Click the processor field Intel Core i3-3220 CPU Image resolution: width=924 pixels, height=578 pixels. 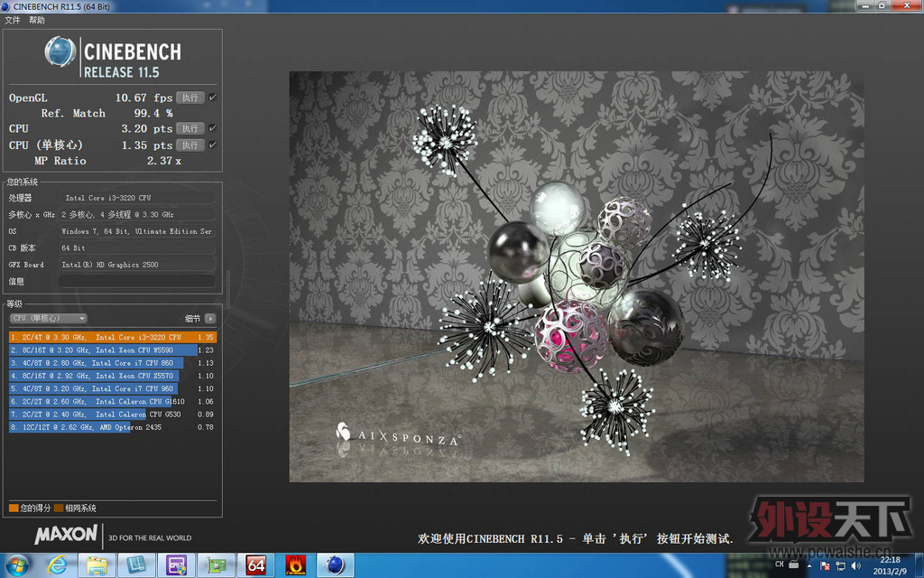137,198
